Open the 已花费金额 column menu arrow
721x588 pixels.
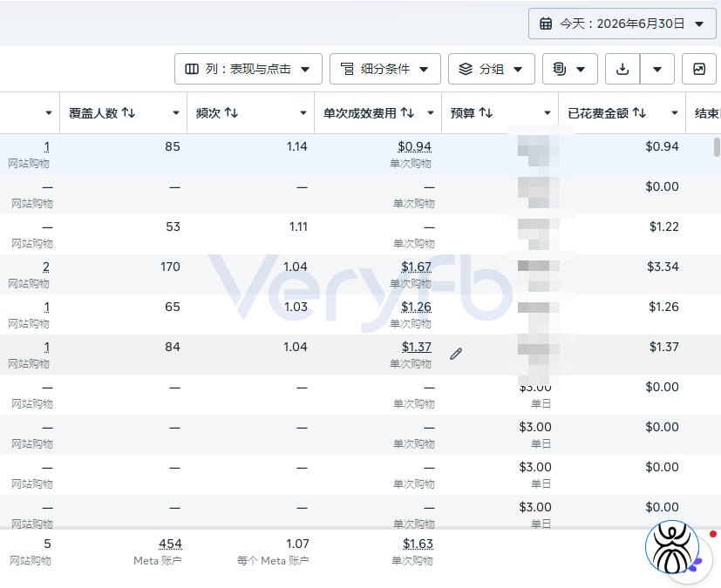pos(675,113)
